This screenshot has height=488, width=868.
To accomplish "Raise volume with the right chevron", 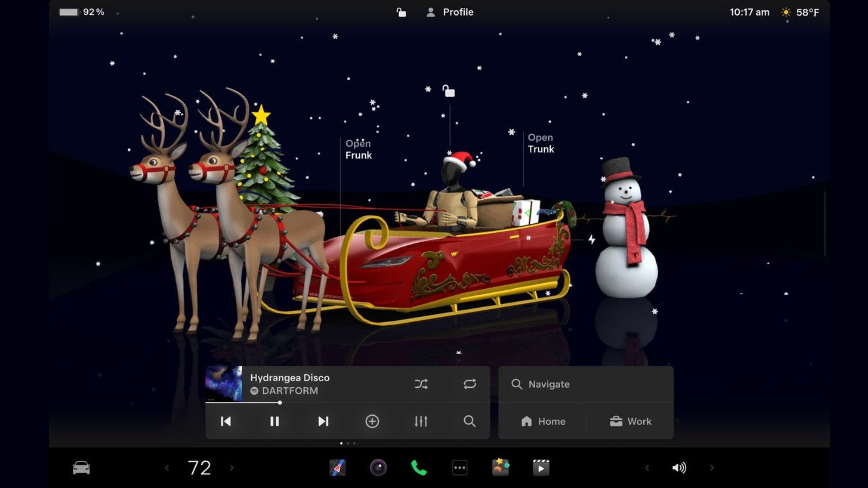I will pos(712,468).
